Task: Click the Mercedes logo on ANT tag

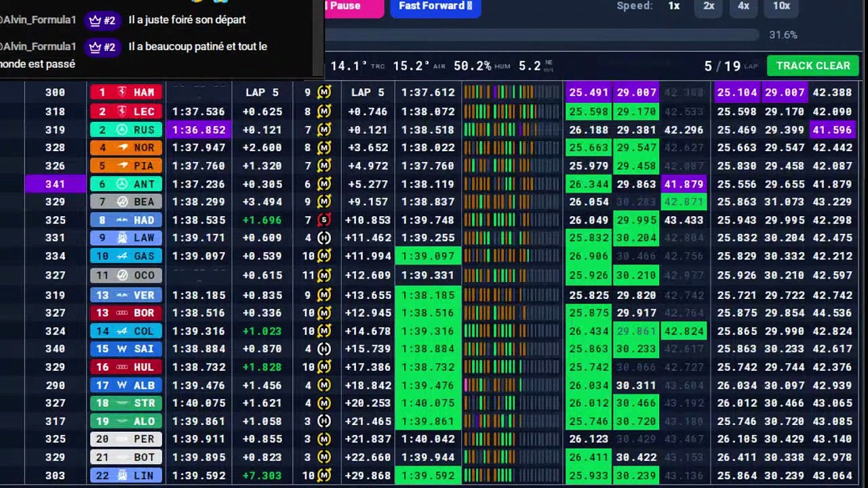Action: pyautogui.click(x=122, y=184)
